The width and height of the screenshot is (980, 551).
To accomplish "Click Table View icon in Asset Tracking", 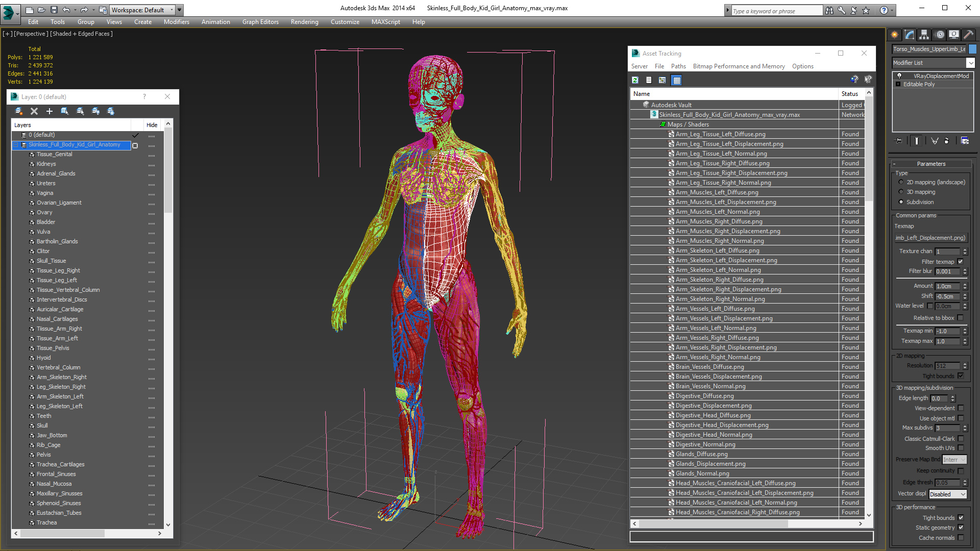I will point(677,80).
